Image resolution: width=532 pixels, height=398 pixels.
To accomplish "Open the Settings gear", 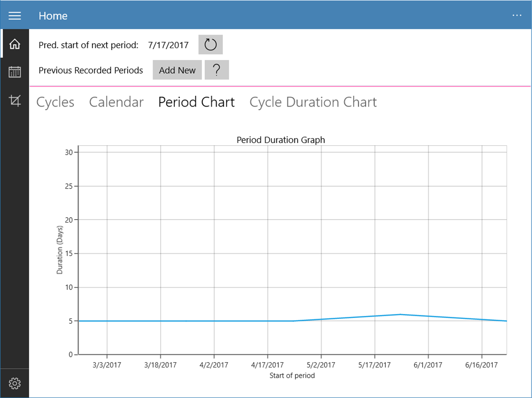I will pos(15,383).
